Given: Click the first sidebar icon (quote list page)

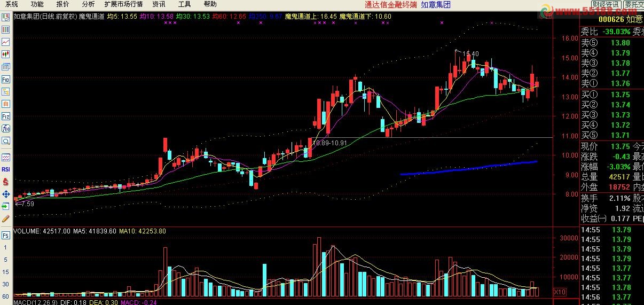Looking at the screenshot, I should click(6, 17).
